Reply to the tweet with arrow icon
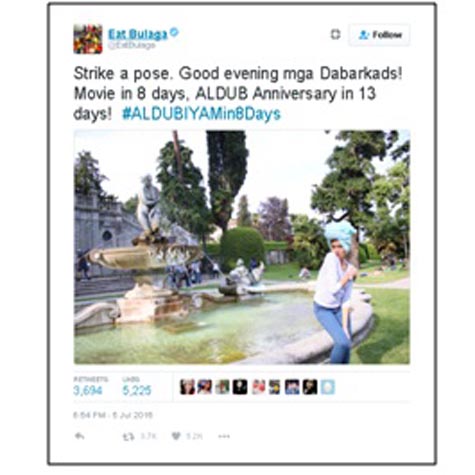This screenshot has width=475, height=475. point(79,436)
